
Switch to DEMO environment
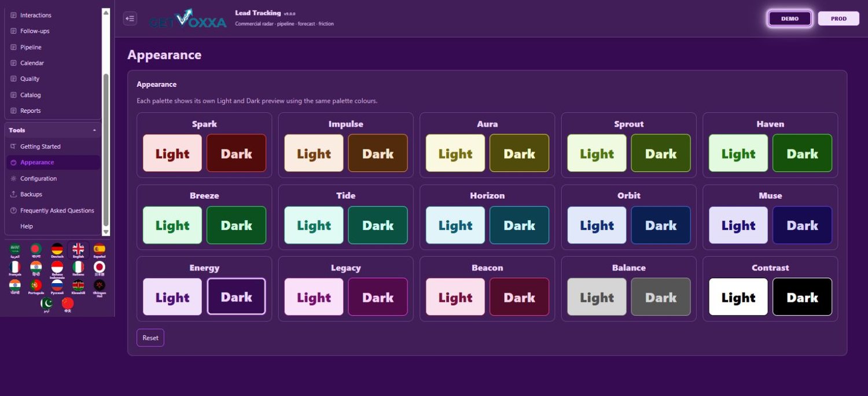790,19
